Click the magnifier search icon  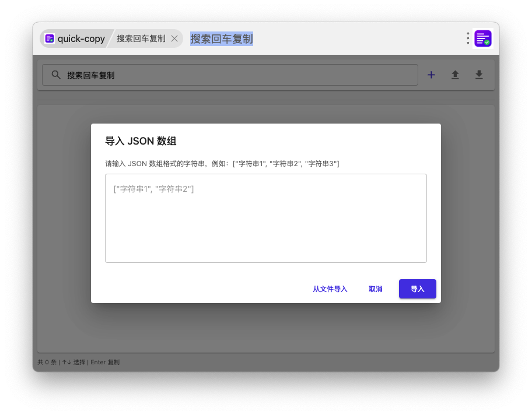(56, 75)
